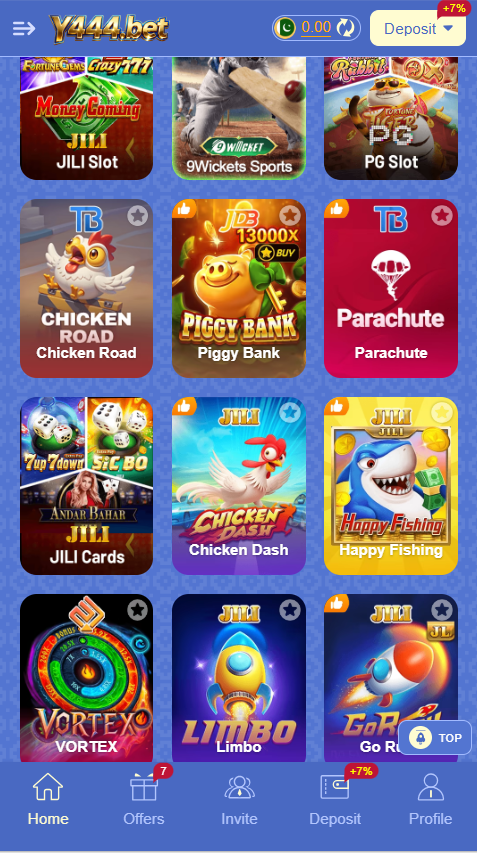Expand JILI Cards category arrow
The image size is (477, 853).
coord(130,542)
